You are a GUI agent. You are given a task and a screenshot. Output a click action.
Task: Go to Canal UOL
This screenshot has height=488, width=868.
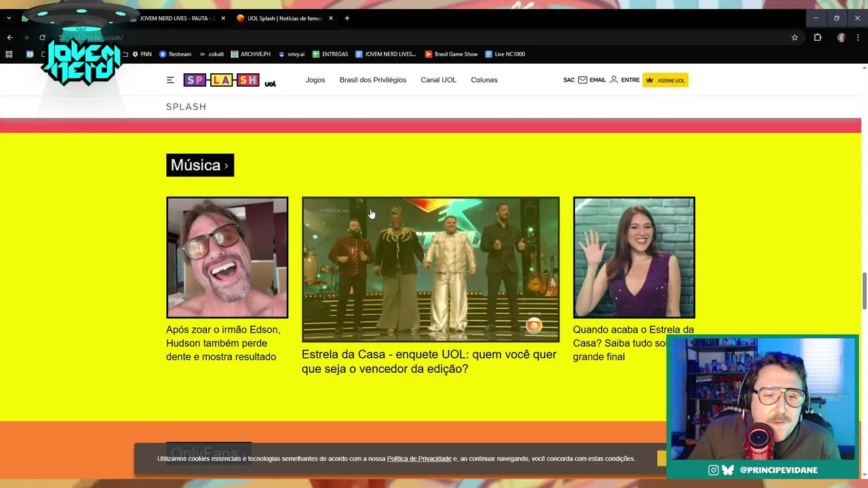click(x=438, y=80)
